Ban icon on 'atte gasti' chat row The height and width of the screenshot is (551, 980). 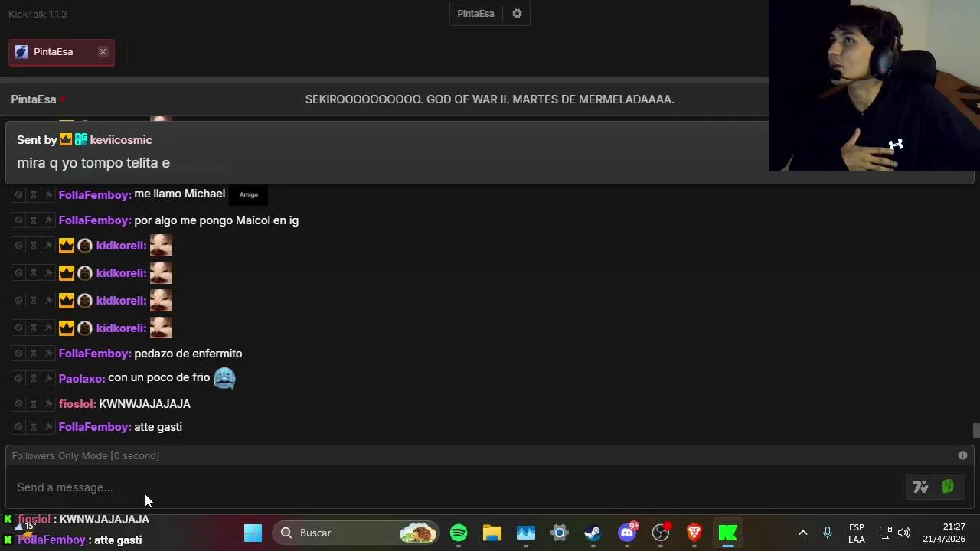point(18,427)
